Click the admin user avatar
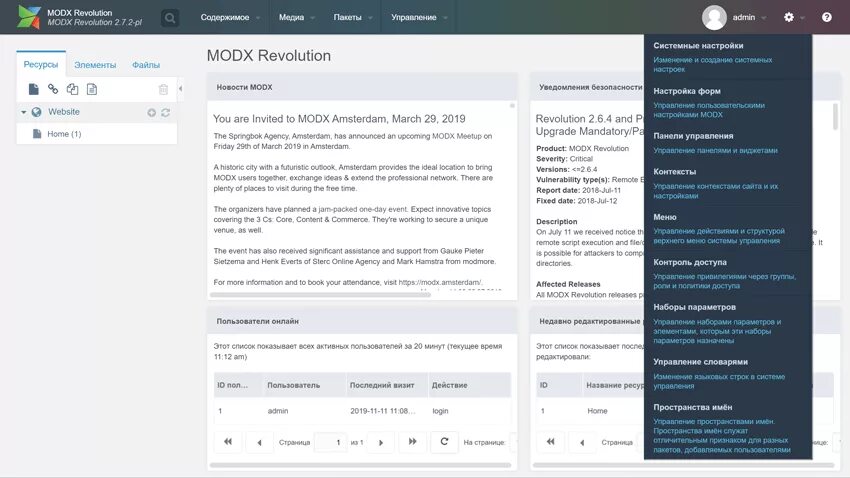The image size is (850, 478). [714, 17]
